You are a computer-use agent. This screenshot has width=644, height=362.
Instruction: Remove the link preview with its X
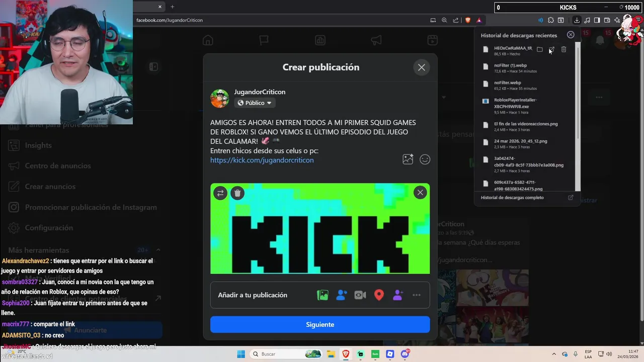420,193
